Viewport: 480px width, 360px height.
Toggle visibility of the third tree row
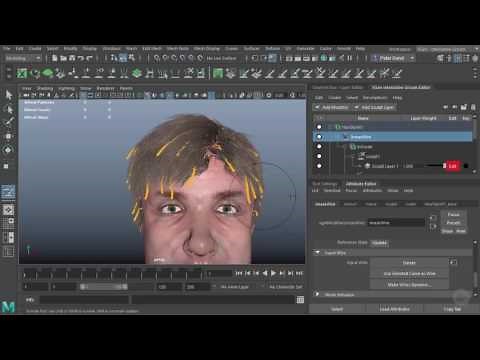pyautogui.click(x=319, y=146)
